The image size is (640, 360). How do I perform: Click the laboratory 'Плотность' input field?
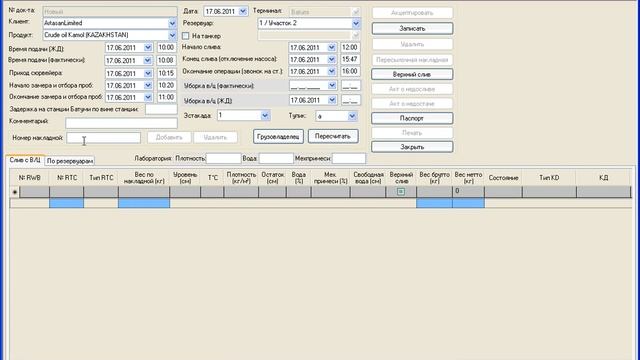(x=224, y=158)
